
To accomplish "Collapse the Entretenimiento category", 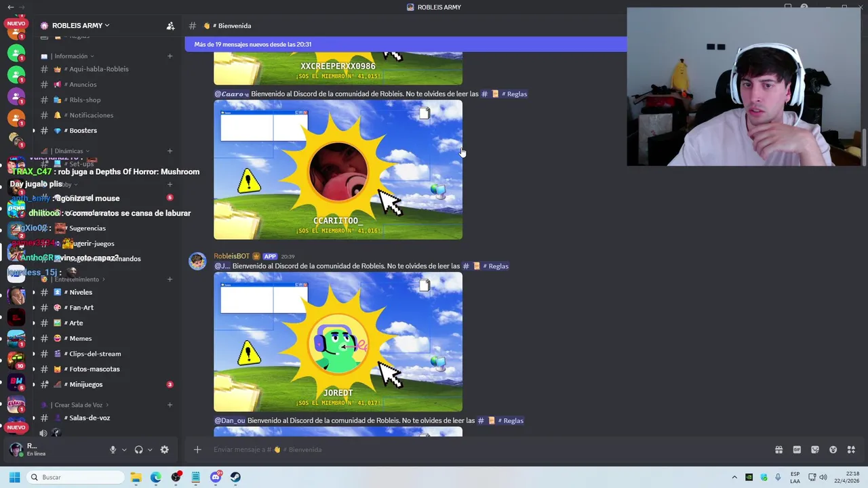I will click(77, 279).
